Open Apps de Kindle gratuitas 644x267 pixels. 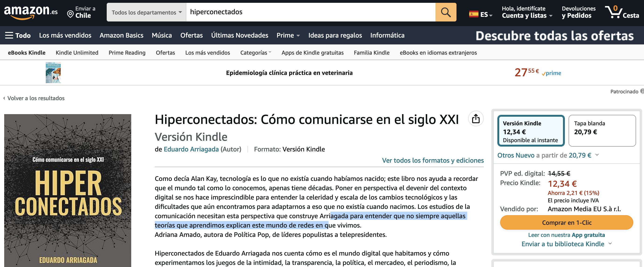(x=312, y=53)
